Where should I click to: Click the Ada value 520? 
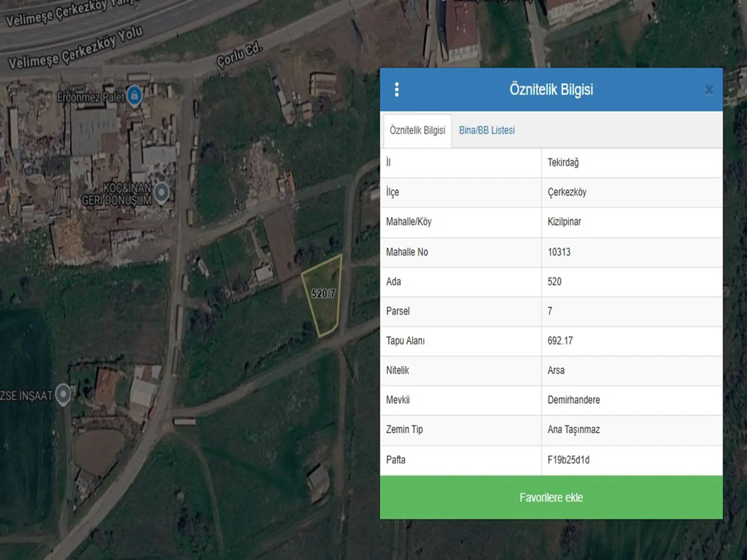coord(554,281)
